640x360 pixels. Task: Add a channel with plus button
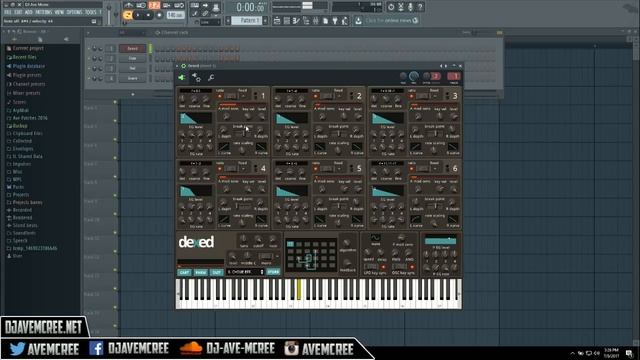[x=133, y=94]
